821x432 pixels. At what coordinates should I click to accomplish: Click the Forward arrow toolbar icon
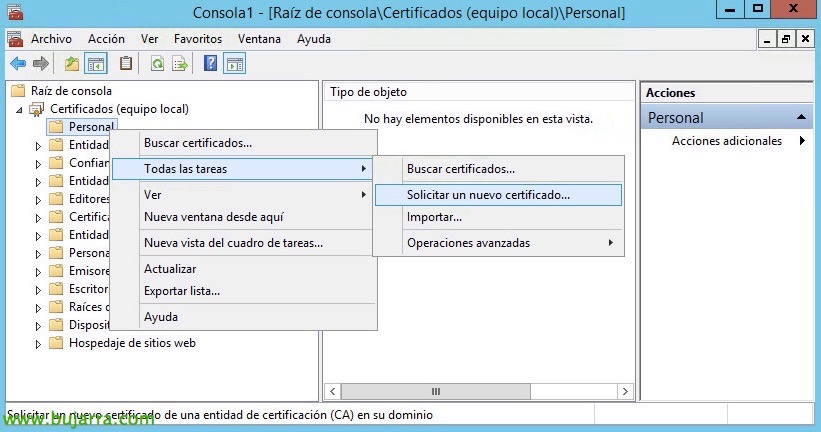41,64
